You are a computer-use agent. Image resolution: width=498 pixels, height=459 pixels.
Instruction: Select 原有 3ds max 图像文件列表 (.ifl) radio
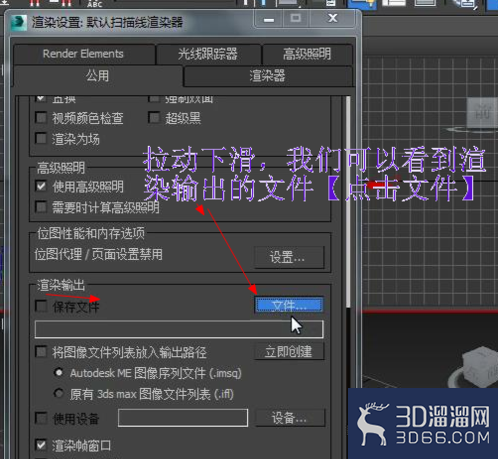(x=59, y=394)
